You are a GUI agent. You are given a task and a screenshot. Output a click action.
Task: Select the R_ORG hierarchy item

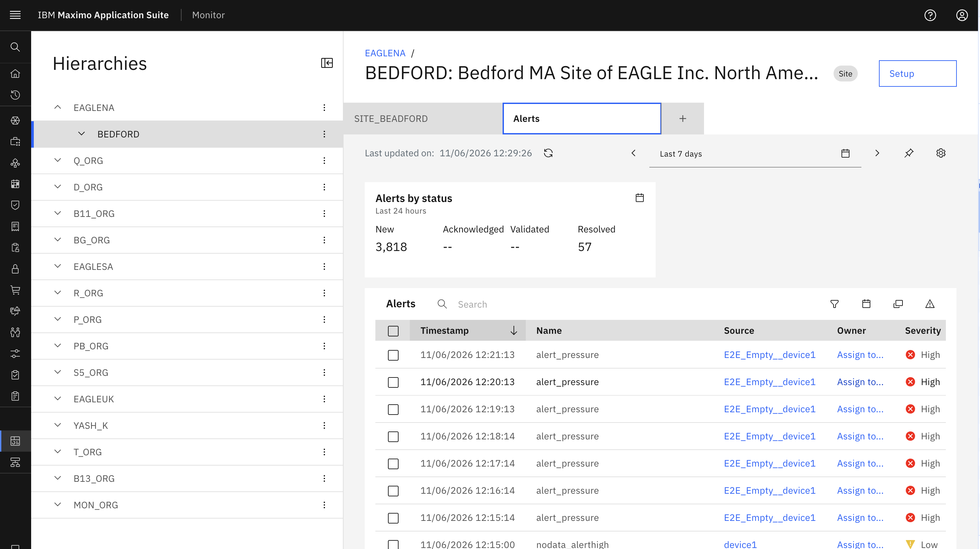click(187, 293)
